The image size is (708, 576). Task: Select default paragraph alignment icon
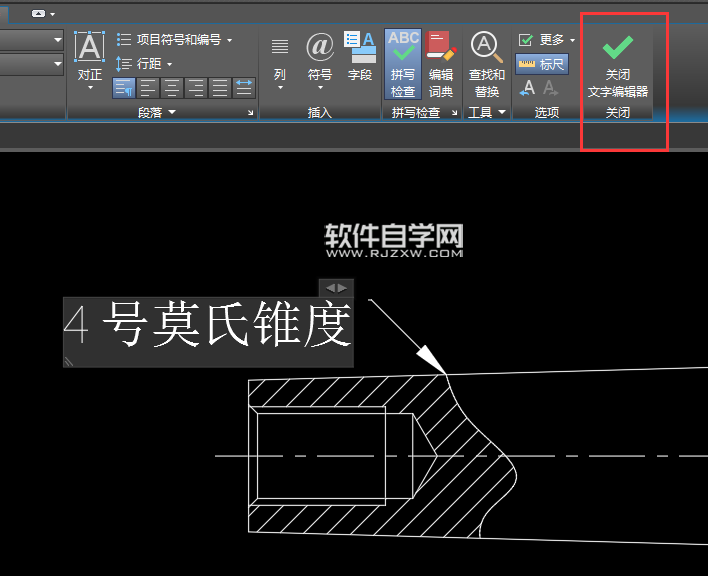[124, 88]
